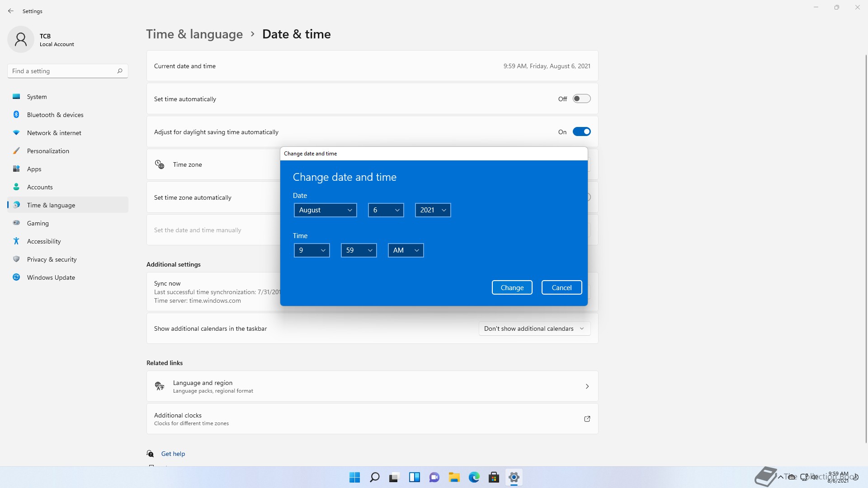The image size is (868, 488).
Task: Open the minutes dropdown showing 59
Action: coord(359,250)
